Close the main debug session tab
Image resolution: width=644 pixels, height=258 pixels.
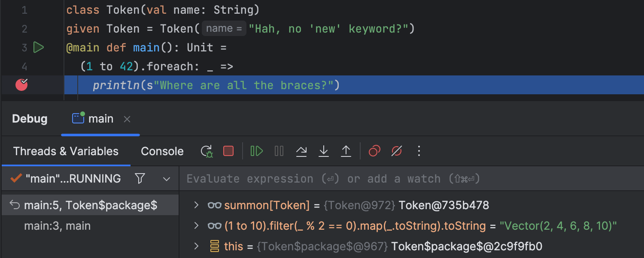coord(127,120)
